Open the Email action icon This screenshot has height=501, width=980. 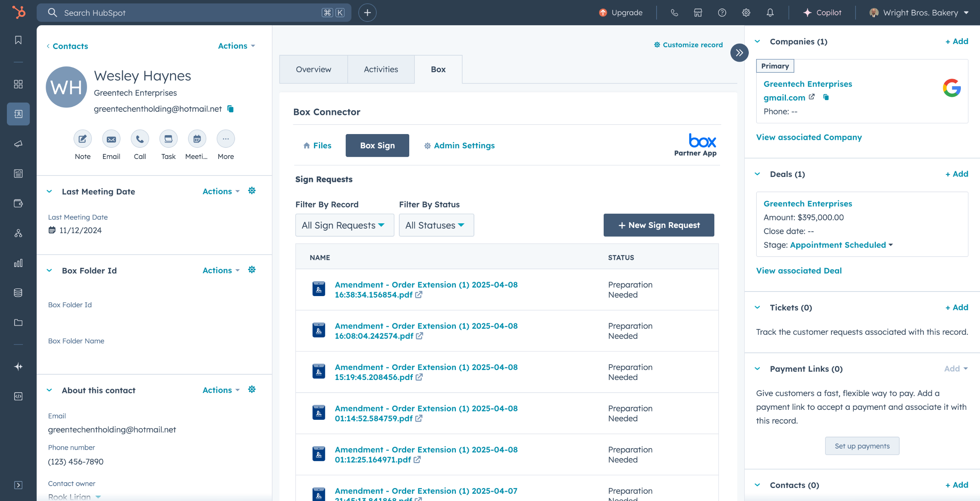click(x=111, y=139)
